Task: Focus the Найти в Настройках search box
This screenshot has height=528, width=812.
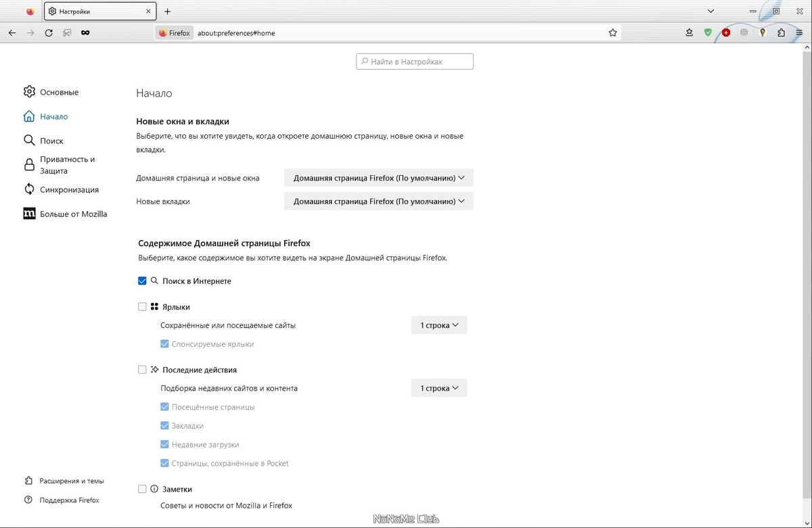Action: click(415, 62)
